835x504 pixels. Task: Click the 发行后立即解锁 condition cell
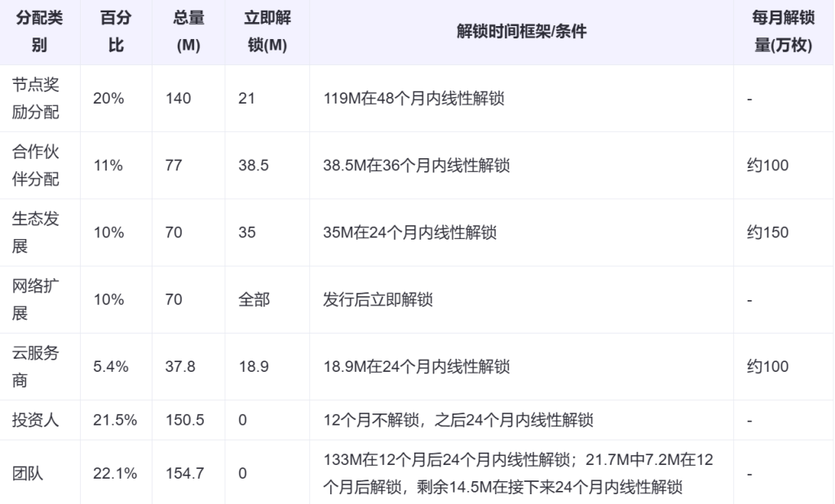coord(378,299)
